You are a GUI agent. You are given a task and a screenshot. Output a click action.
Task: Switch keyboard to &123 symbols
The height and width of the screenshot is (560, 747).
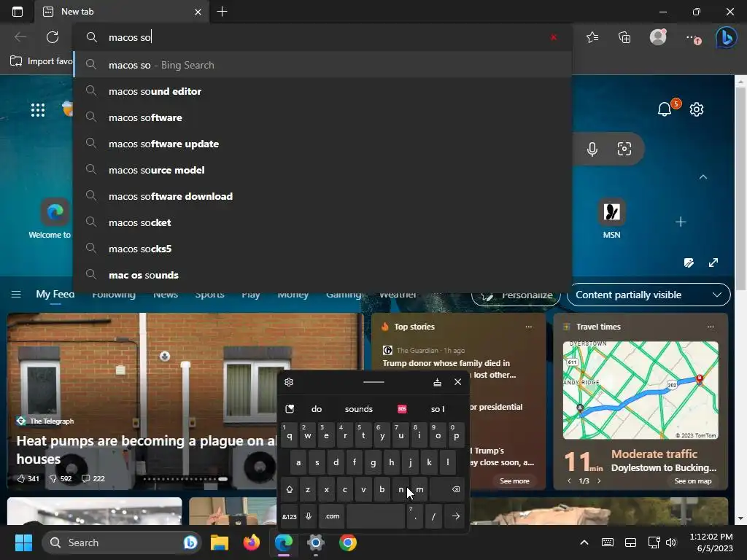click(289, 517)
